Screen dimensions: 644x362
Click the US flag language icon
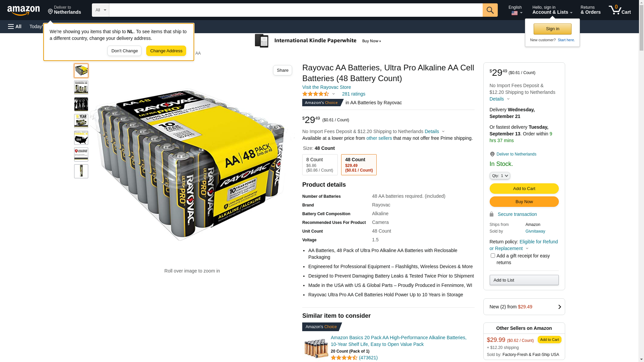(515, 13)
